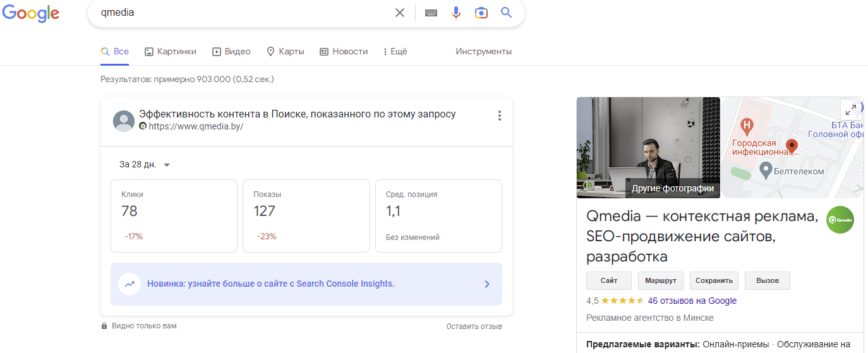This screenshot has width=868, height=353.
Task: Click the Оставить отзыв link
Action: click(x=474, y=326)
